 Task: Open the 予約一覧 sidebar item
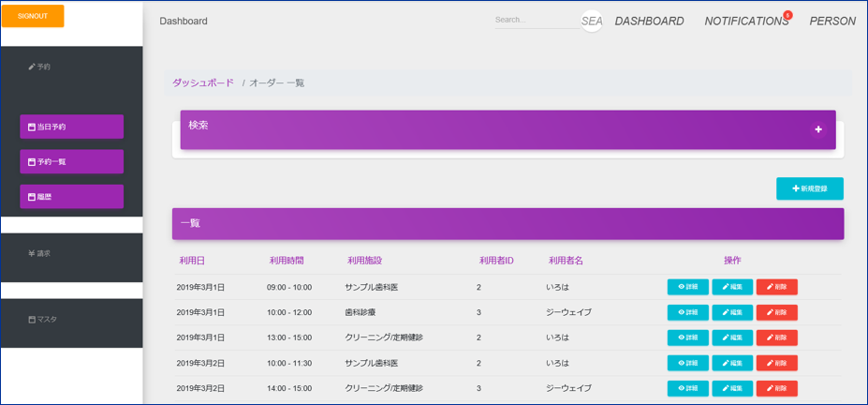71,161
